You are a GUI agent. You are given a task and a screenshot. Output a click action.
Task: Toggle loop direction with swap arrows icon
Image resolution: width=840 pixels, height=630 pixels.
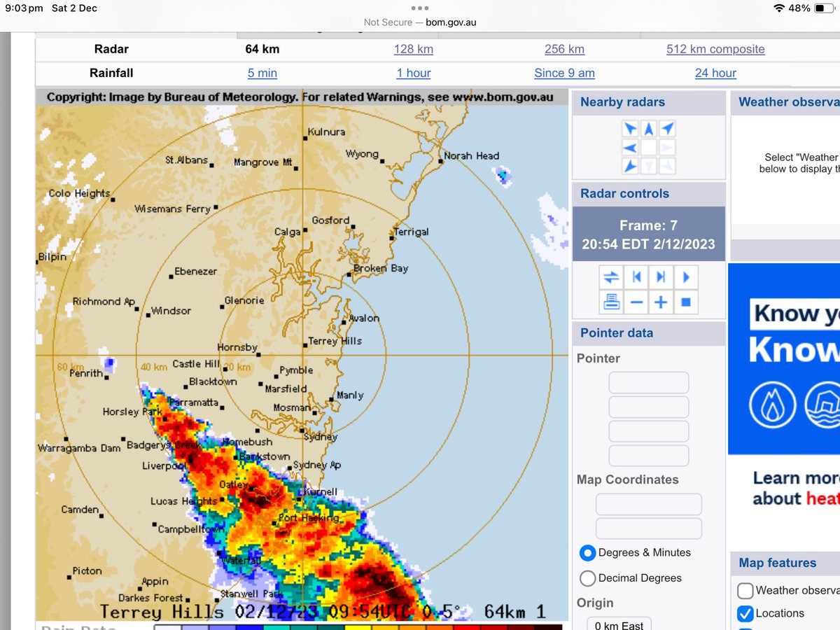tap(611, 277)
